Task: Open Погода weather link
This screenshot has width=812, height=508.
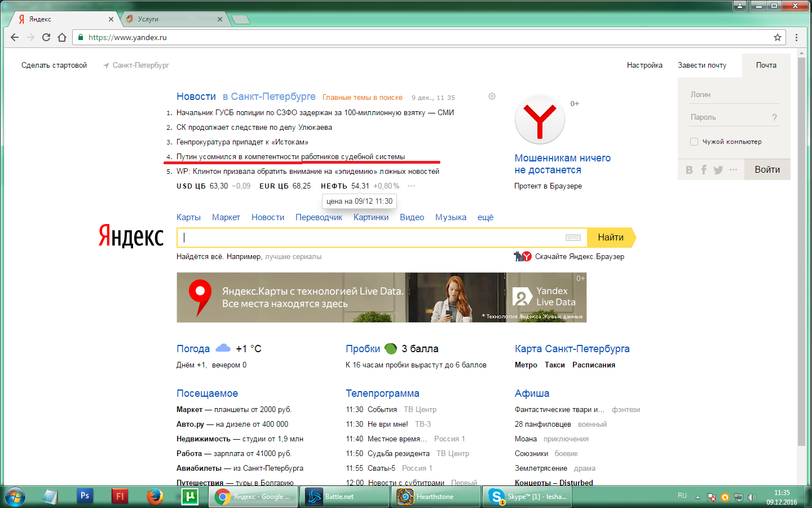Action: (x=193, y=349)
